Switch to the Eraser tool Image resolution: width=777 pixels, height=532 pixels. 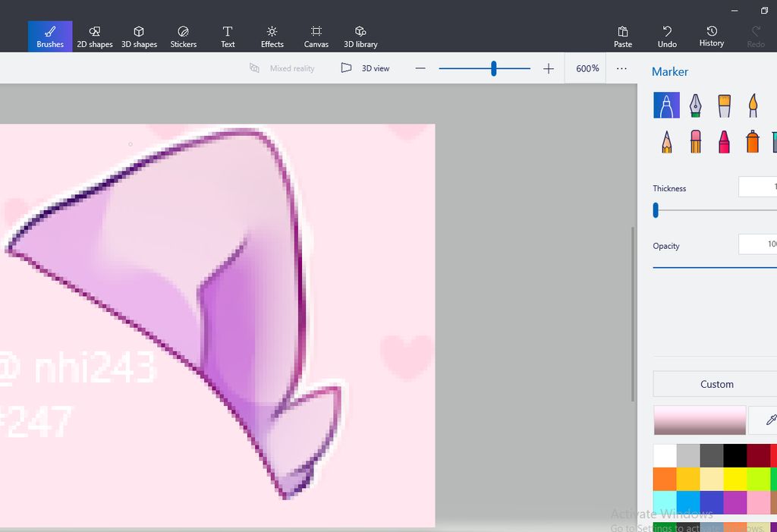pos(695,141)
